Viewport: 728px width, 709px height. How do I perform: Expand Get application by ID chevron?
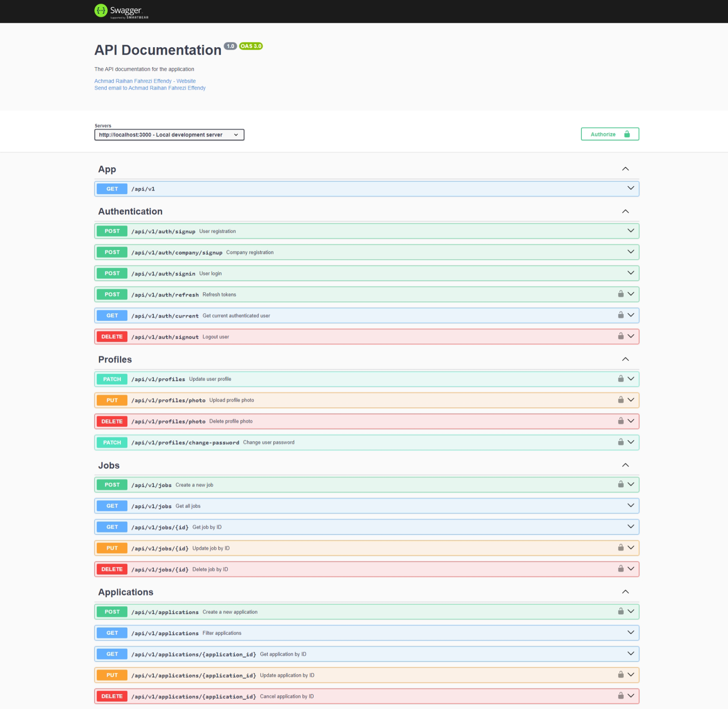[x=631, y=654]
